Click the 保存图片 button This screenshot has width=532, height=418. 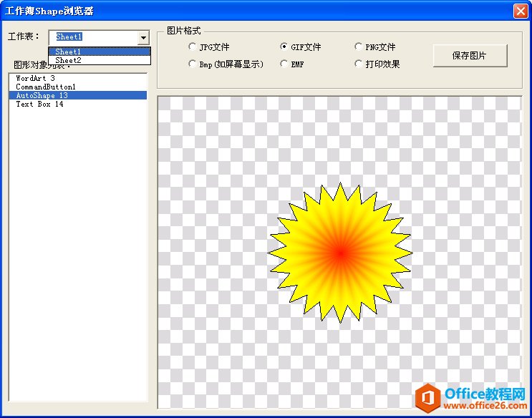pos(470,56)
